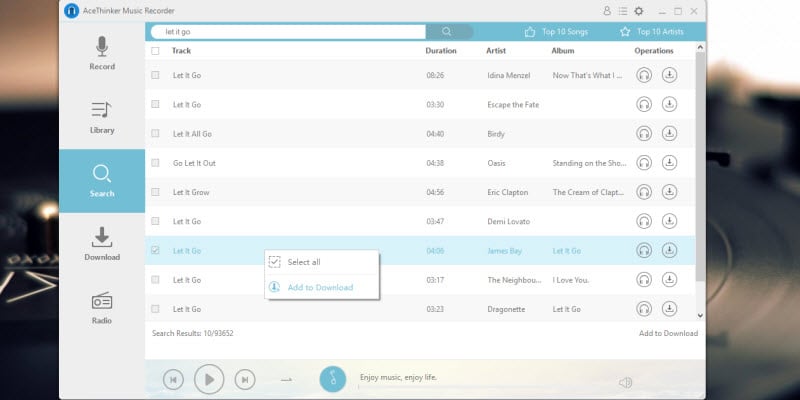
Task: Sort by Track column header
Action: pyautogui.click(x=181, y=51)
